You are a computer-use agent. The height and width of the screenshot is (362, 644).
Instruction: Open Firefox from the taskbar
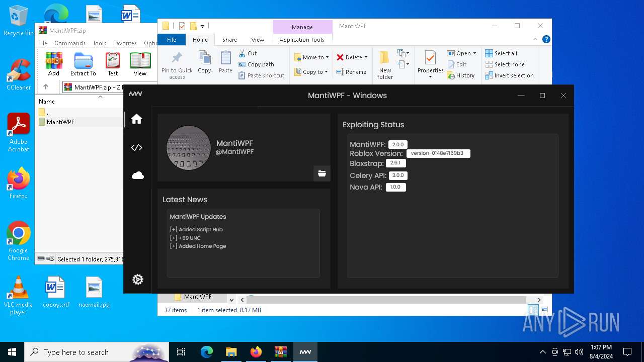(x=256, y=352)
